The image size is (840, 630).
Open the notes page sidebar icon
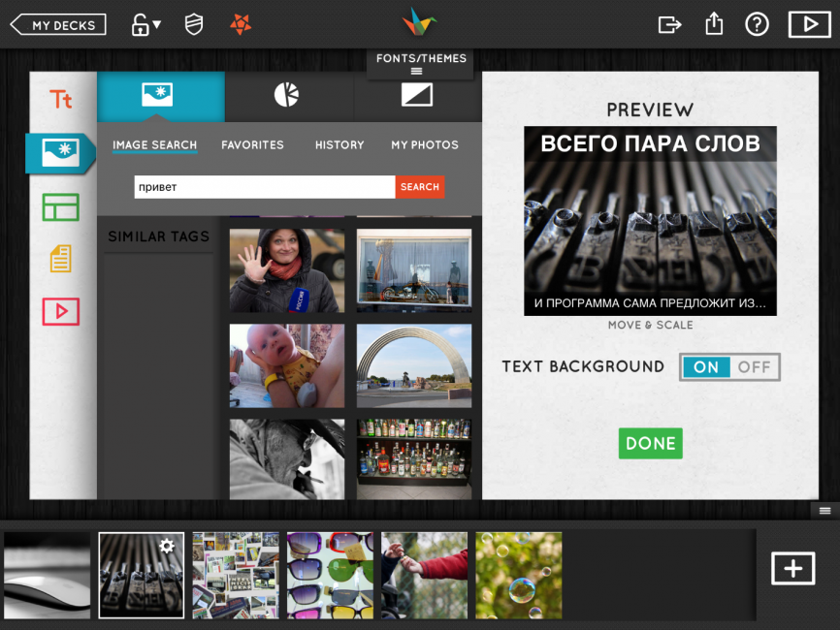click(x=60, y=259)
